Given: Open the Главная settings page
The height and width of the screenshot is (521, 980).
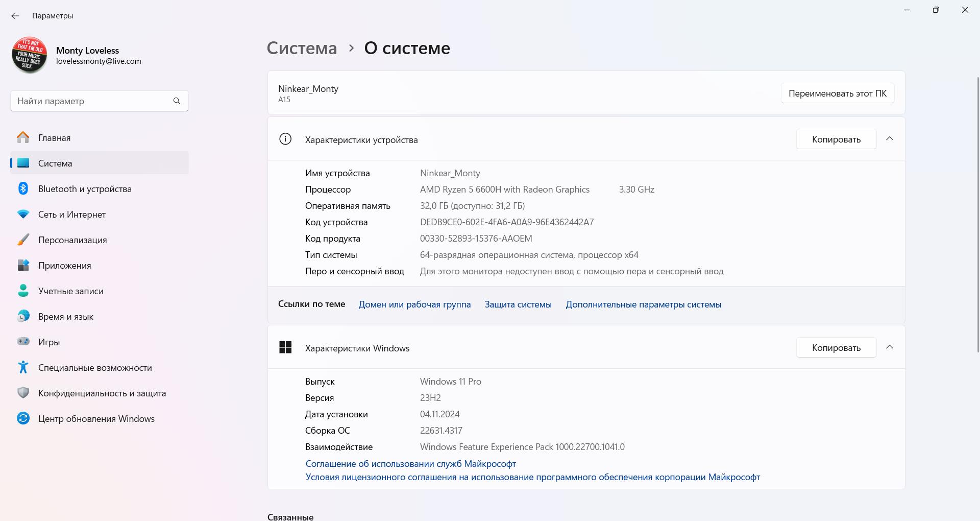Looking at the screenshot, I should pyautogui.click(x=100, y=138).
